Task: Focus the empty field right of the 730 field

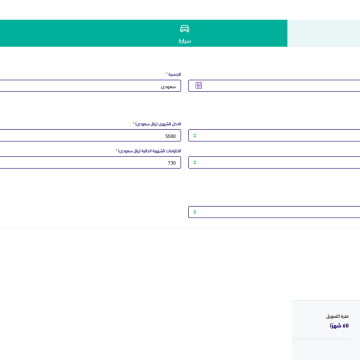Action: point(274,163)
